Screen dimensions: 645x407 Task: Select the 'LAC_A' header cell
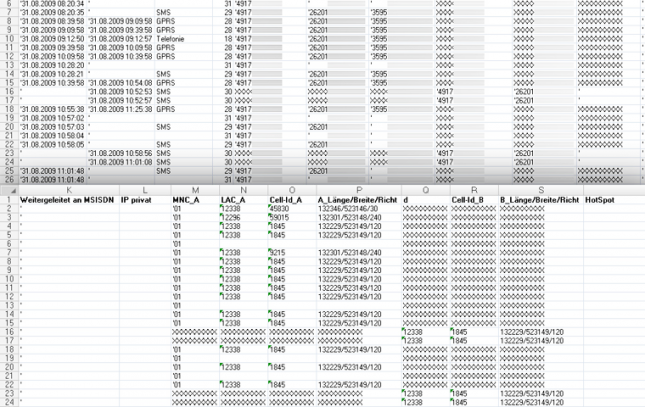point(234,200)
